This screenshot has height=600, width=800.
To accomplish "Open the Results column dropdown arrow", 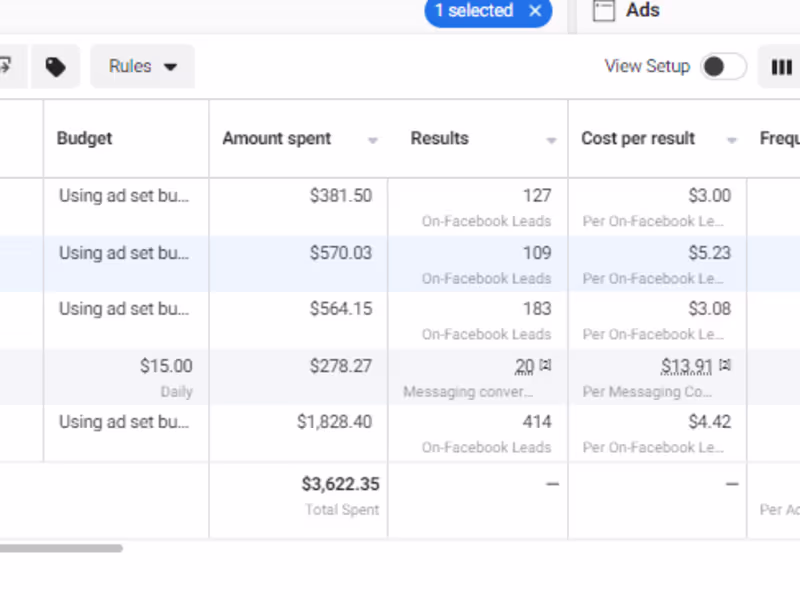I will pos(551,141).
